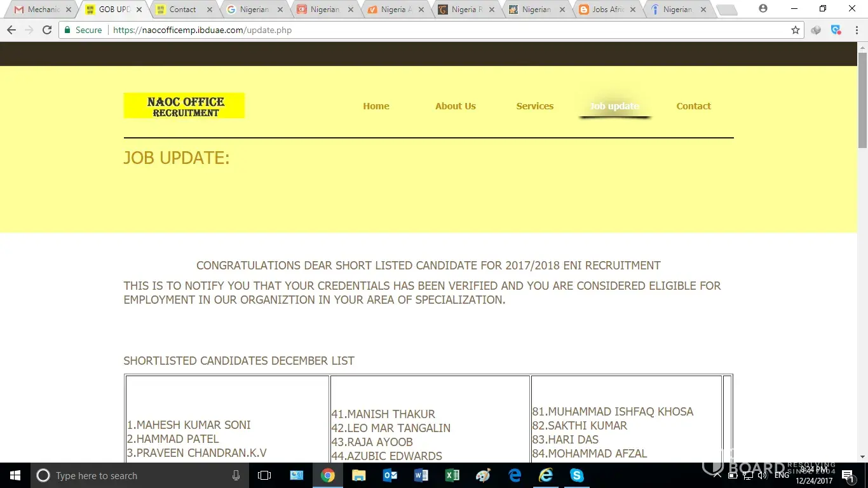
Task: Switch to the Jobs Afric tab
Action: (607, 10)
